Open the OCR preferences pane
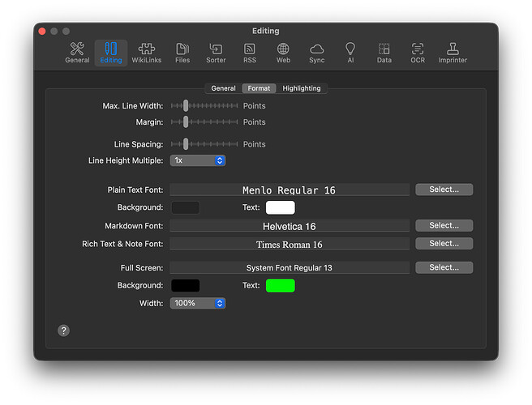Screen dimensions: 532x405 (x=418, y=53)
